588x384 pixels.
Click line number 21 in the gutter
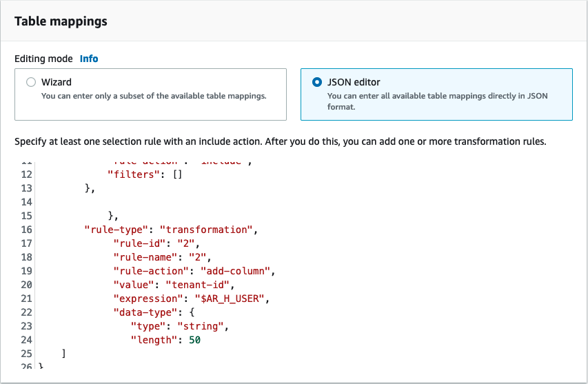pyautogui.click(x=26, y=298)
